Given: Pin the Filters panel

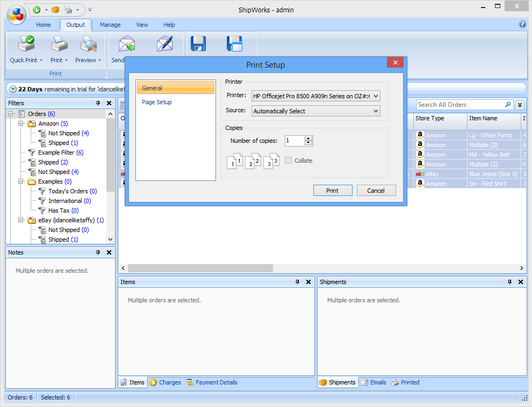Looking at the screenshot, I should (x=98, y=103).
